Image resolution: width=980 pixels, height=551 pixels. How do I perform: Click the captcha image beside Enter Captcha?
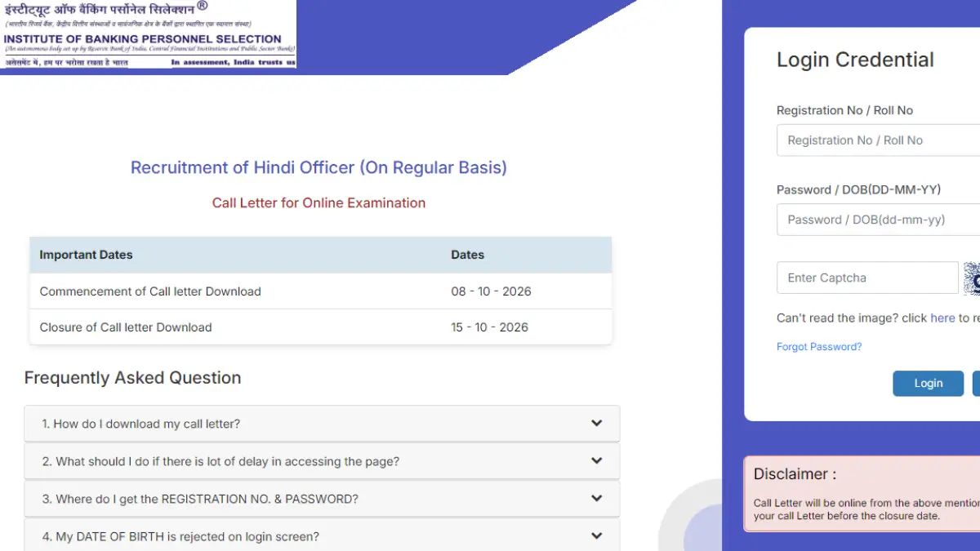click(972, 278)
